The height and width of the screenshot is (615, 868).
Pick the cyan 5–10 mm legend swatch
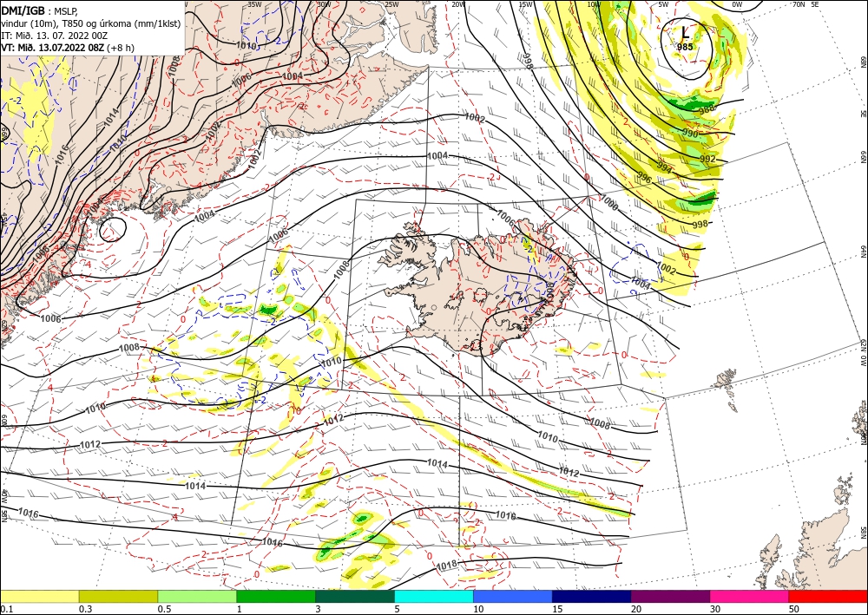click(x=434, y=596)
